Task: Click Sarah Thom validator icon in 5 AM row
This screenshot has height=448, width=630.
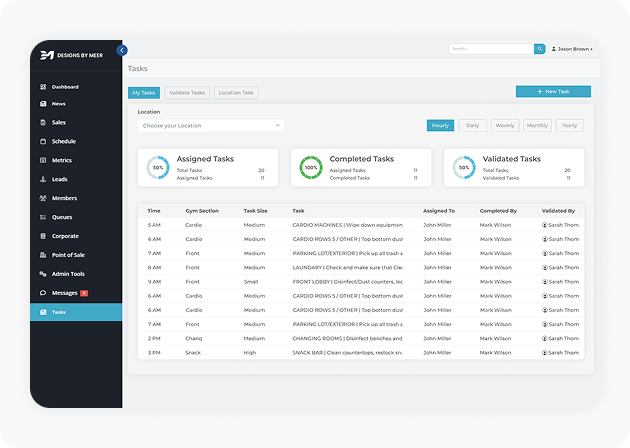Action: point(545,225)
